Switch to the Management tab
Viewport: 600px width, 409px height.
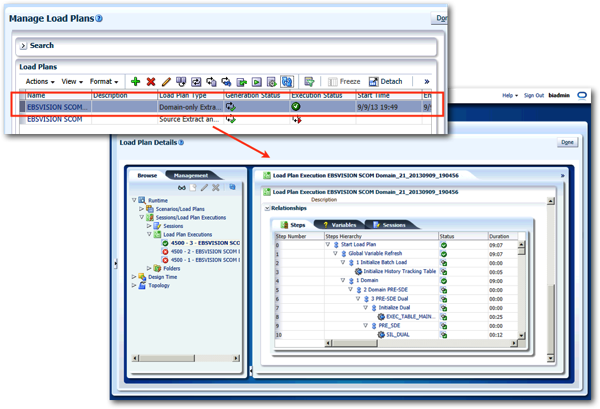pos(191,176)
